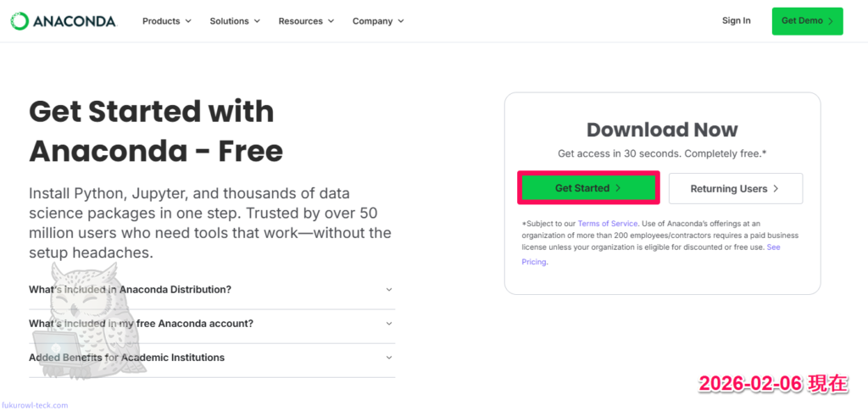Open the See Pricing link
868x411 pixels.
(x=773, y=247)
